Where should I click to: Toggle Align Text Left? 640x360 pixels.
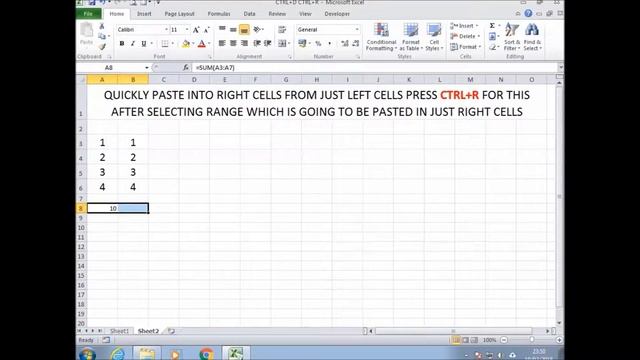click(222, 43)
